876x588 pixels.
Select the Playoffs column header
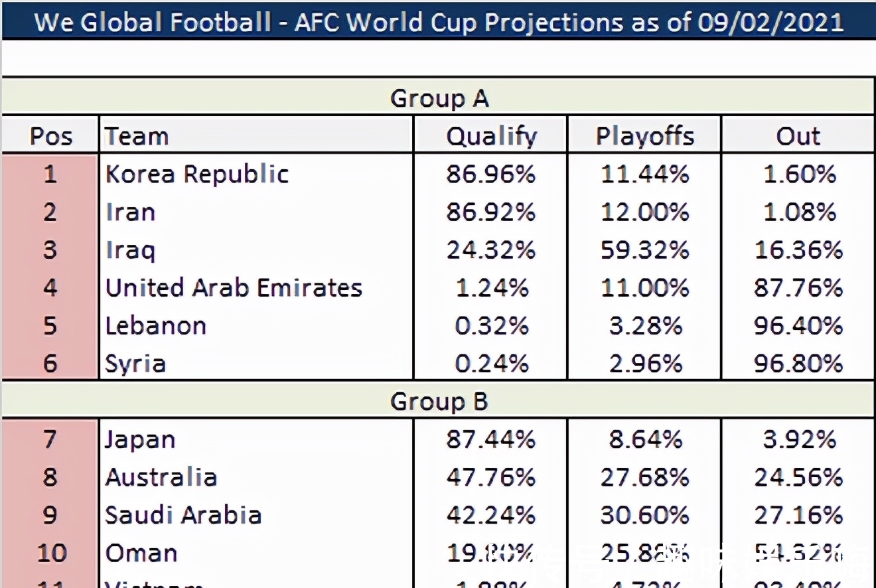pos(644,136)
